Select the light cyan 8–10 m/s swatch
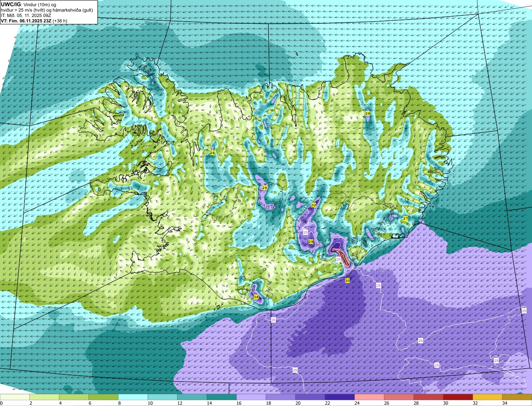This screenshot has width=532, height=406. pyautogui.click(x=133, y=397)
